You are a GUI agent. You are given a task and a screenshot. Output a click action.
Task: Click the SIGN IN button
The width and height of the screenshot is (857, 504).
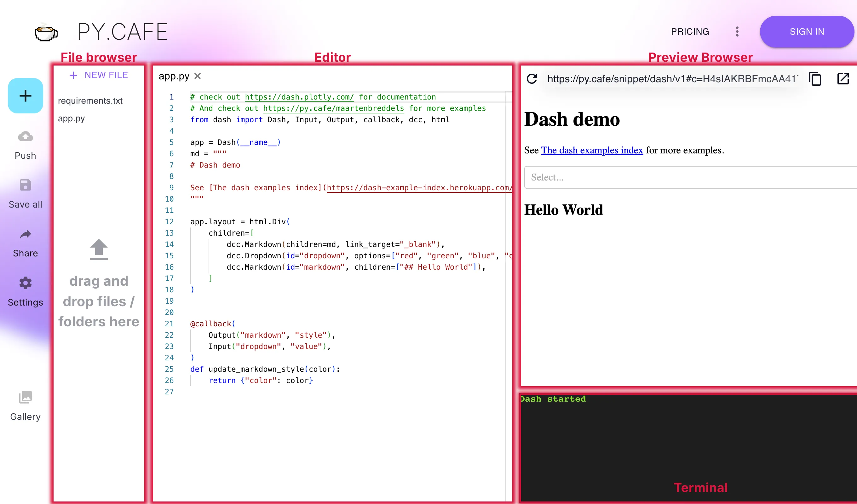click(807, 31)
